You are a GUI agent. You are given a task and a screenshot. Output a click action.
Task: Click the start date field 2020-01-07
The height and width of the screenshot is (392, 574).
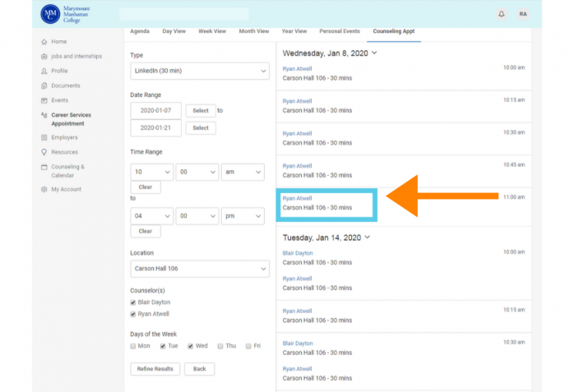[155, 110]
